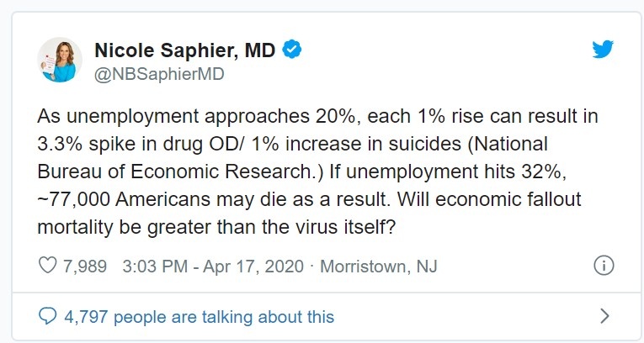Click the Morristown, NJ location
Image resolution: width=644 pixels, height=343 pixels.
tap(379, 266)
